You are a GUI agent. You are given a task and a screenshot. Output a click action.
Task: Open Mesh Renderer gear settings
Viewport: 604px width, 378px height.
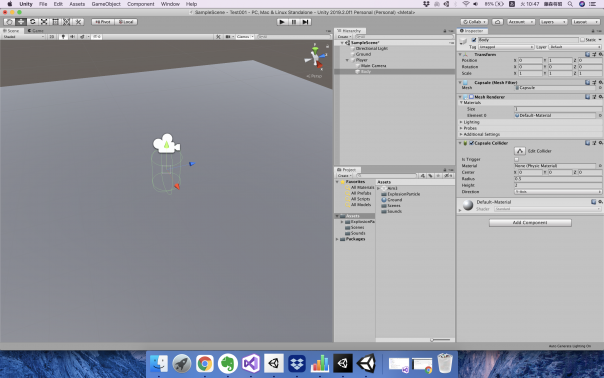[x=600, y=97]
